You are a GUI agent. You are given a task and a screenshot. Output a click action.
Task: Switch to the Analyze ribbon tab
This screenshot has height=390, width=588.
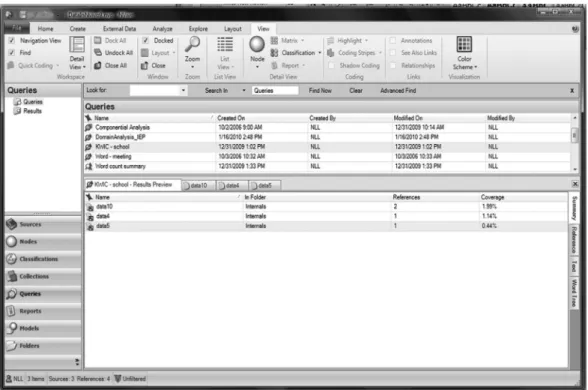pos(162,29)
